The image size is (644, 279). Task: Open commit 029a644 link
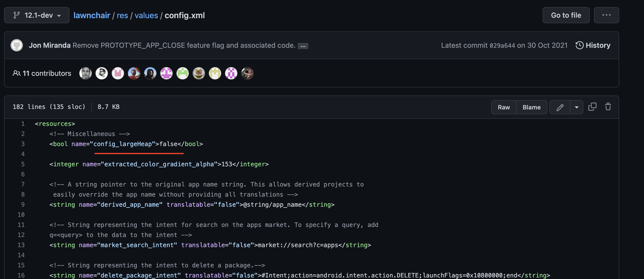tap(502, 45)
